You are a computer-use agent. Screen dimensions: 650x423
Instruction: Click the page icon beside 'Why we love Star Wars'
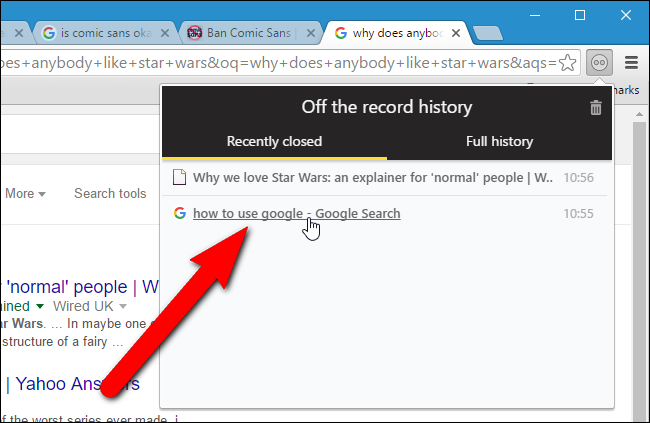(x=179, y=177)
